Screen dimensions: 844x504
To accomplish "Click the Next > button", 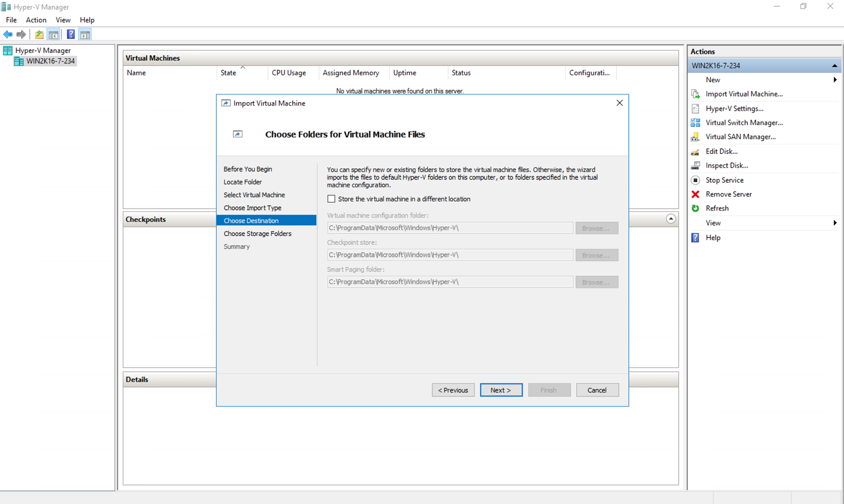I will coord(501,390).
